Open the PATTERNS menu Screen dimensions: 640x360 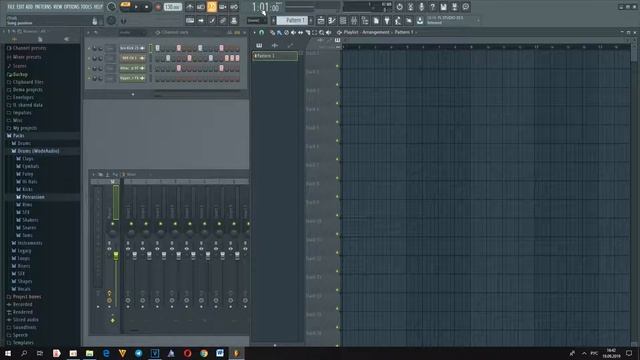pyautogui.click(x=43, y=7)
